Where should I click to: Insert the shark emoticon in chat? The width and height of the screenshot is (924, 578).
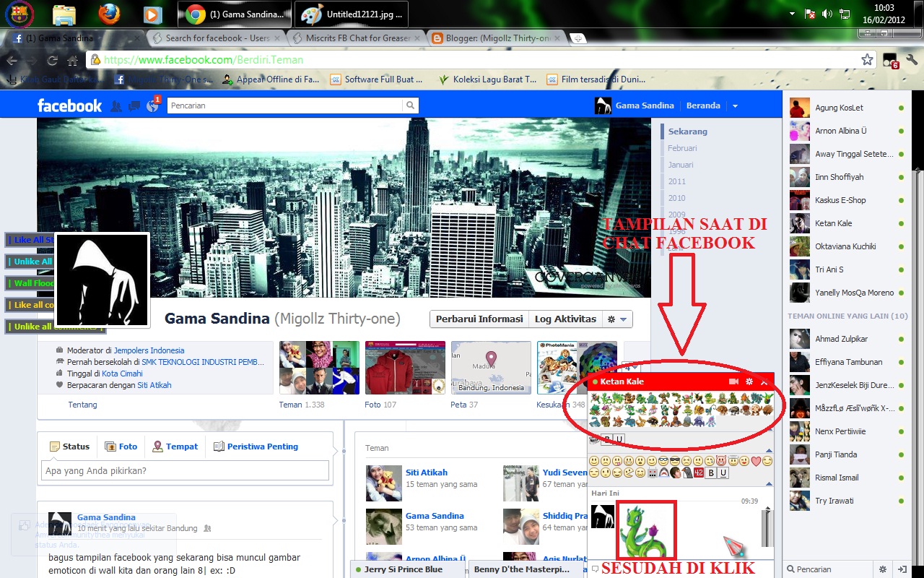click(664, 473)
